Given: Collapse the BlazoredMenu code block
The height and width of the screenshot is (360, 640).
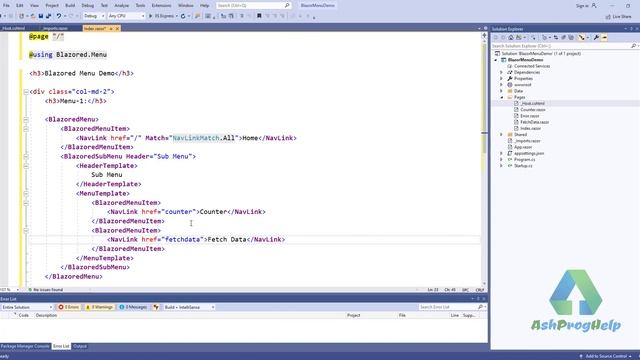Looking at the screenshot, I should (x=26, y=120).
